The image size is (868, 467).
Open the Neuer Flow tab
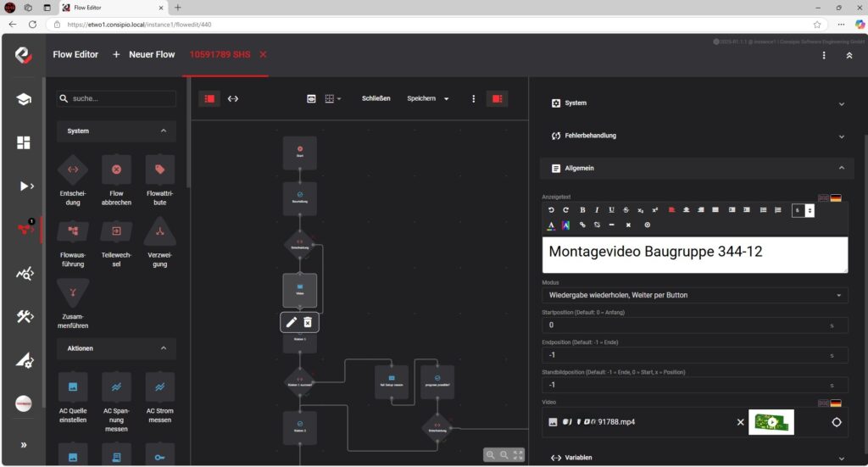144,54
